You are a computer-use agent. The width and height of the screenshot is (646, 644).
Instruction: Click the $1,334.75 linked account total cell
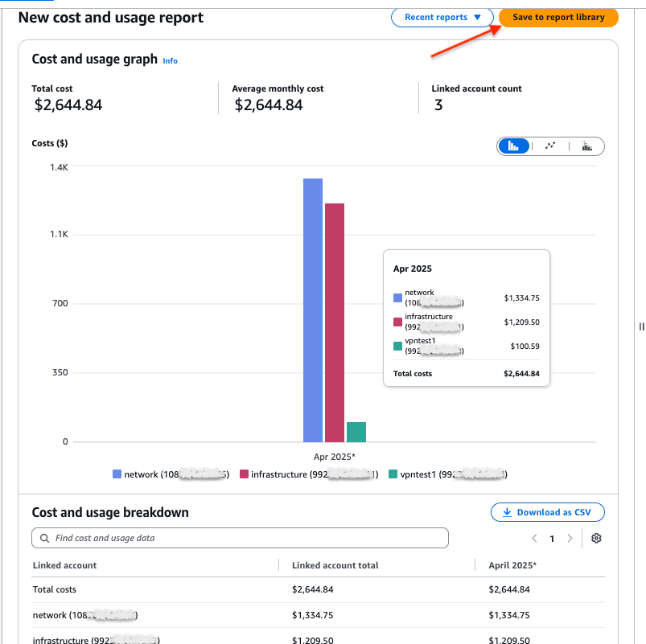click(x=312, y=615)
